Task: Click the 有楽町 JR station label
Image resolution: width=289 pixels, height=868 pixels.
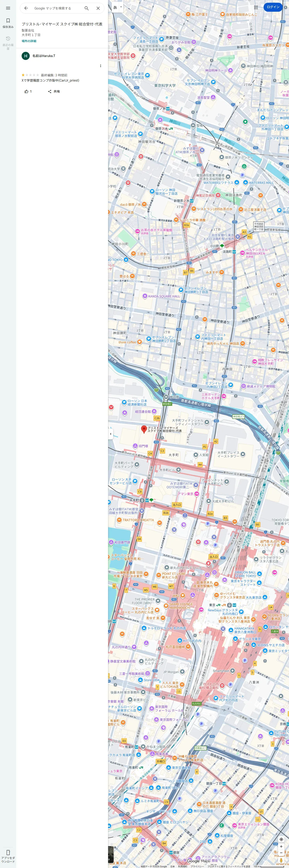Action: [x=136, y=767]
